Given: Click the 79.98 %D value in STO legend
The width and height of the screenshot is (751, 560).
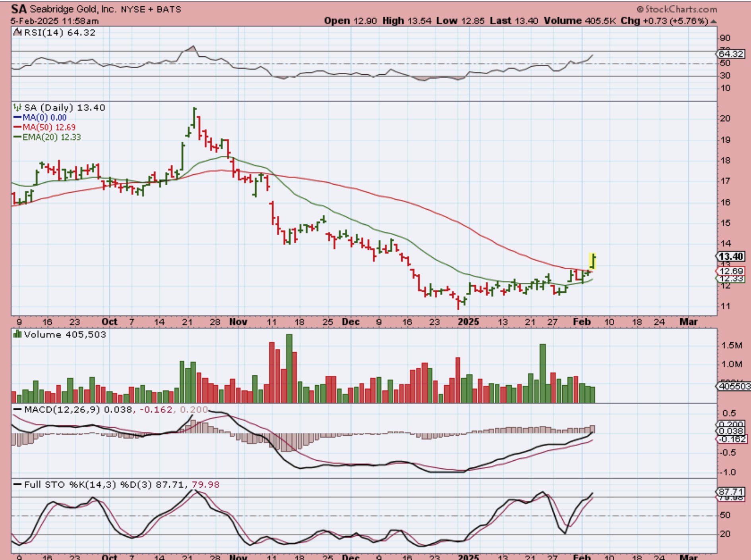Looking at the screenshot, I should click(x=205, y=485).
